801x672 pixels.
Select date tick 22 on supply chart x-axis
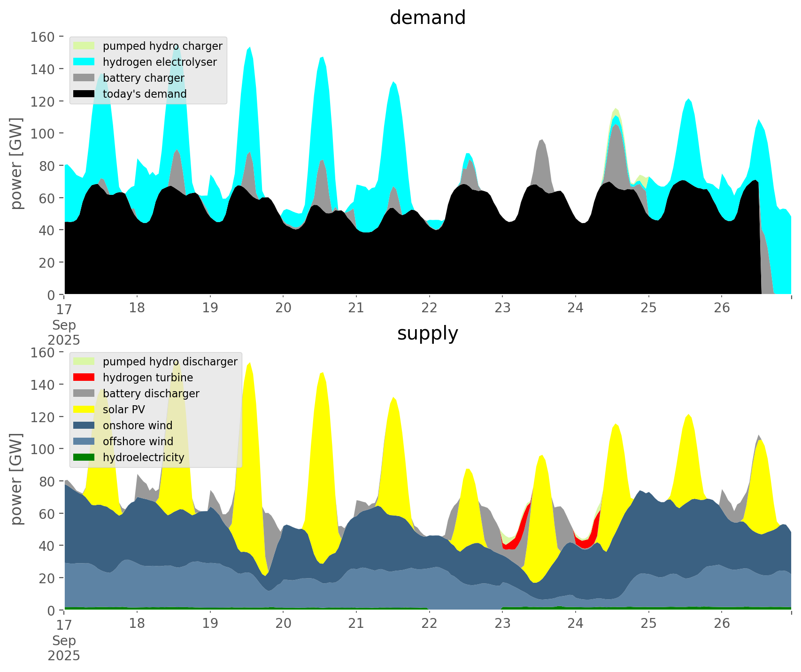(429, 624)
